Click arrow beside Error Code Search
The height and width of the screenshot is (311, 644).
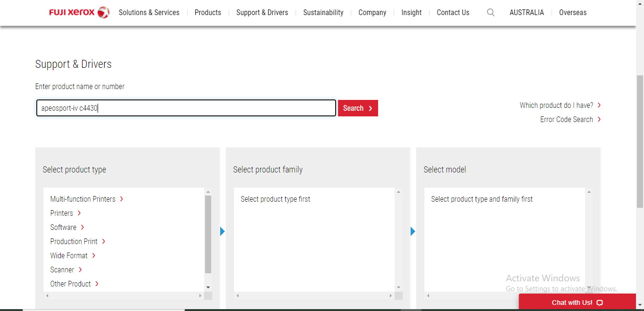tap(599, 120)
